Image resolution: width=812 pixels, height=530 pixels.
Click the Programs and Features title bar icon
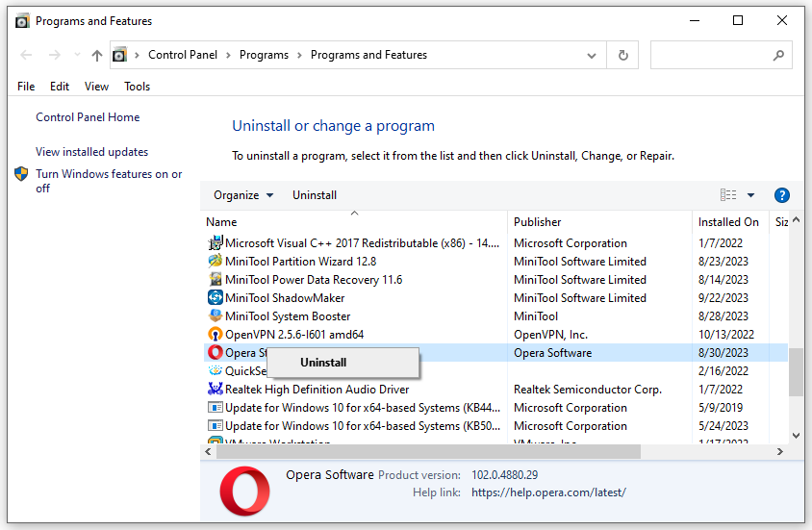click(22, 21)
